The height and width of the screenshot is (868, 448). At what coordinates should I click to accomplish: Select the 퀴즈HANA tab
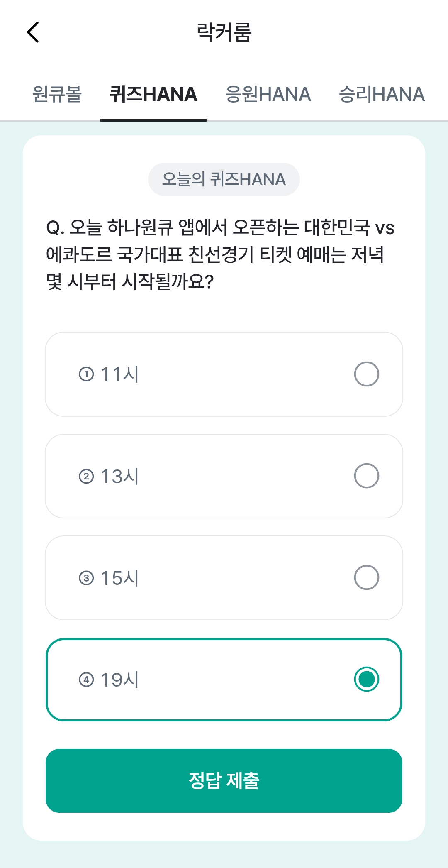point(153,94)
